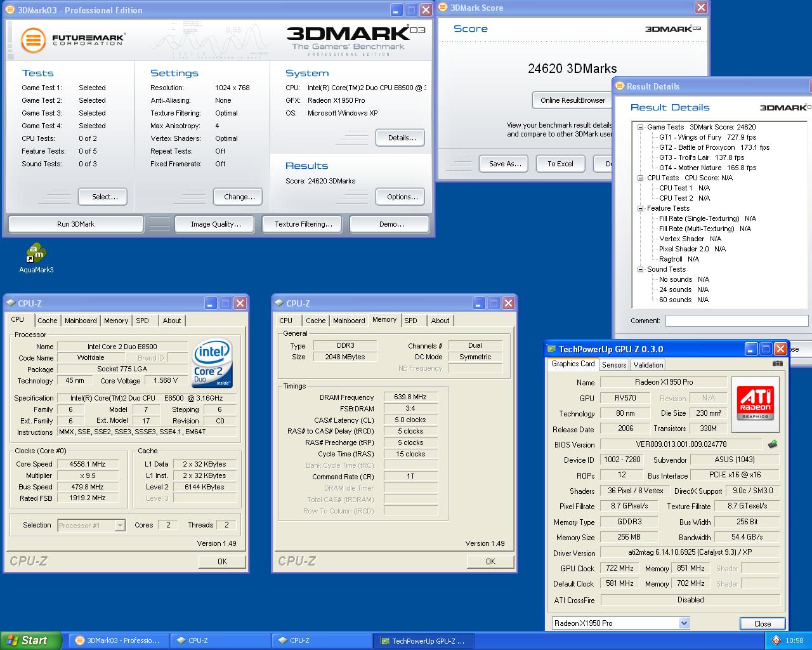Close the 3DMark Score window
Viewport: 812px width, 650px height.
point(701,8)
